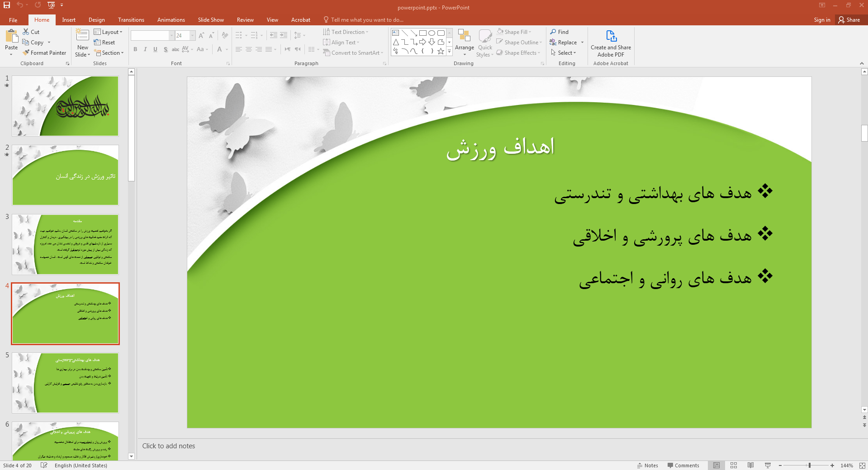Click the Cut scissors icon
Viewport: 868px width, 470px height.
pos(26,32)
